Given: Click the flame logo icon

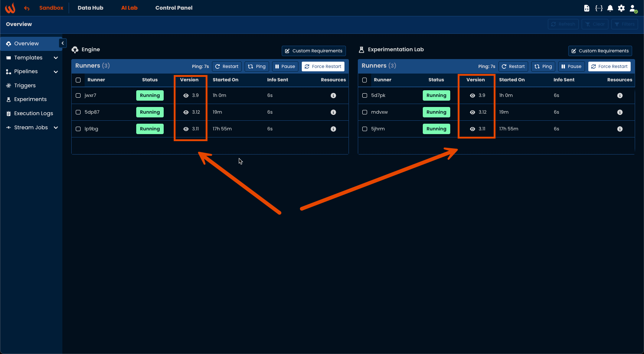Looking at the screenshot, I should click(10, 8).
